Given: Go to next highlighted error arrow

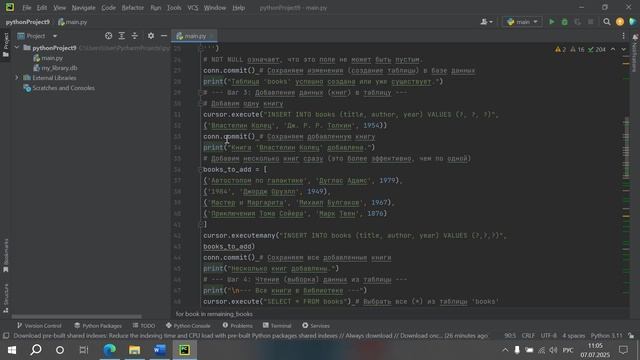Looking at the screenshot, I should click(624, 49).
